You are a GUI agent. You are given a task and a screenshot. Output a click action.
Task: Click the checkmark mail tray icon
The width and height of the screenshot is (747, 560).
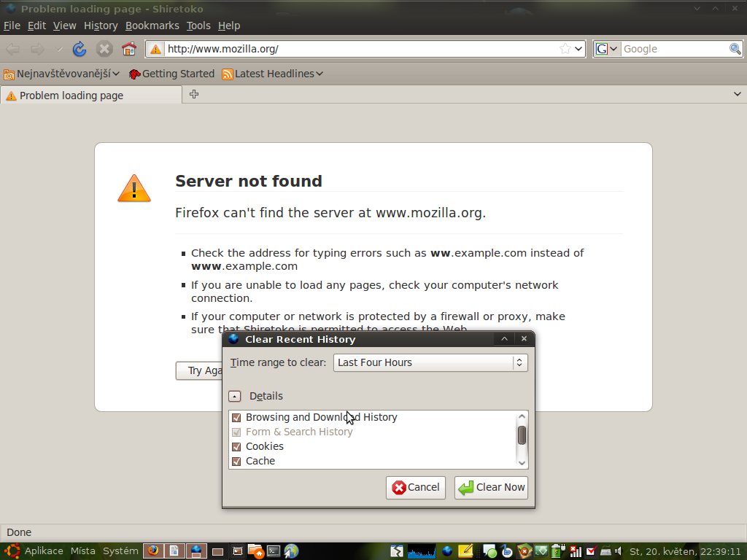pyautogui.click(x=592, y=551)
